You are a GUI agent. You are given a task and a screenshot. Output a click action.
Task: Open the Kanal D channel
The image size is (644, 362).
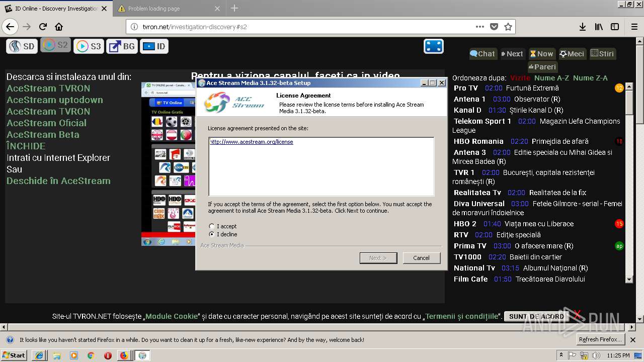click(x=467, y=110)
